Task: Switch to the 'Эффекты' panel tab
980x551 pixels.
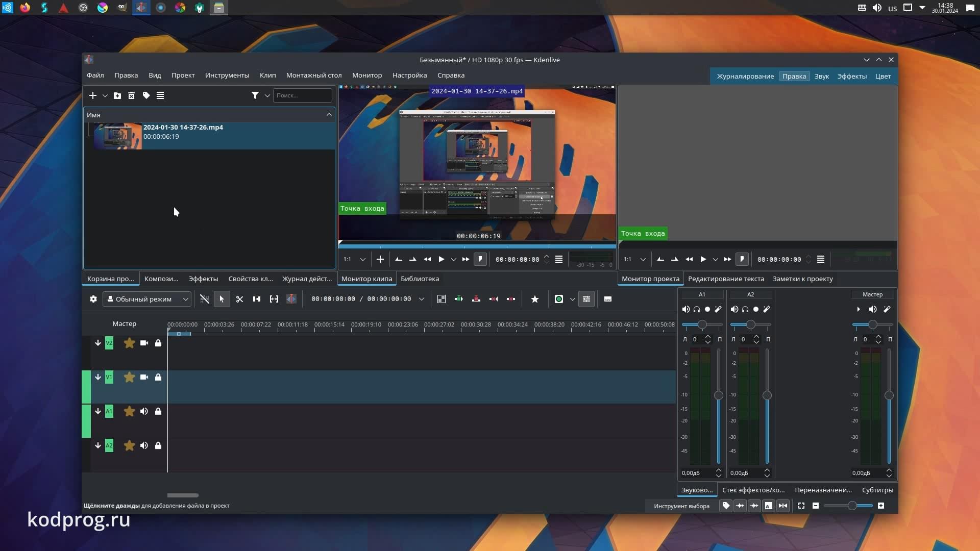Action: (203, 279)
